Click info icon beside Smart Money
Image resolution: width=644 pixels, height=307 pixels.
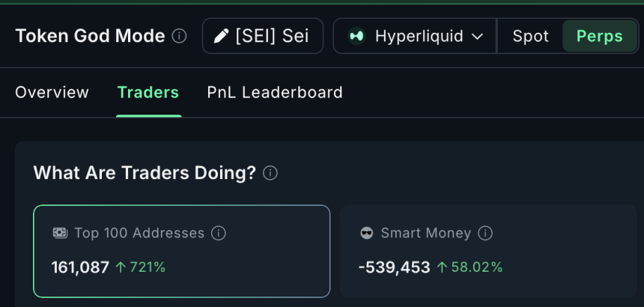point(485,233)
